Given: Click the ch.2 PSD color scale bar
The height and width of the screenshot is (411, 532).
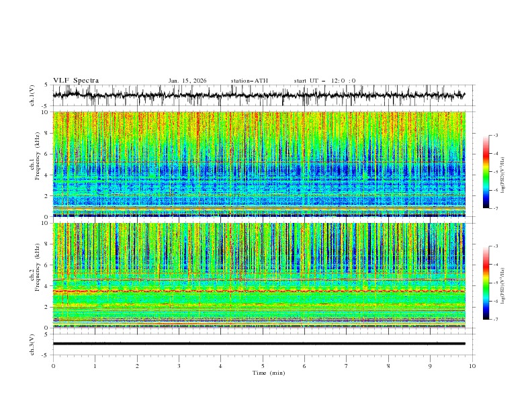Looking at the screenshot, I should (x=486, y=283).
